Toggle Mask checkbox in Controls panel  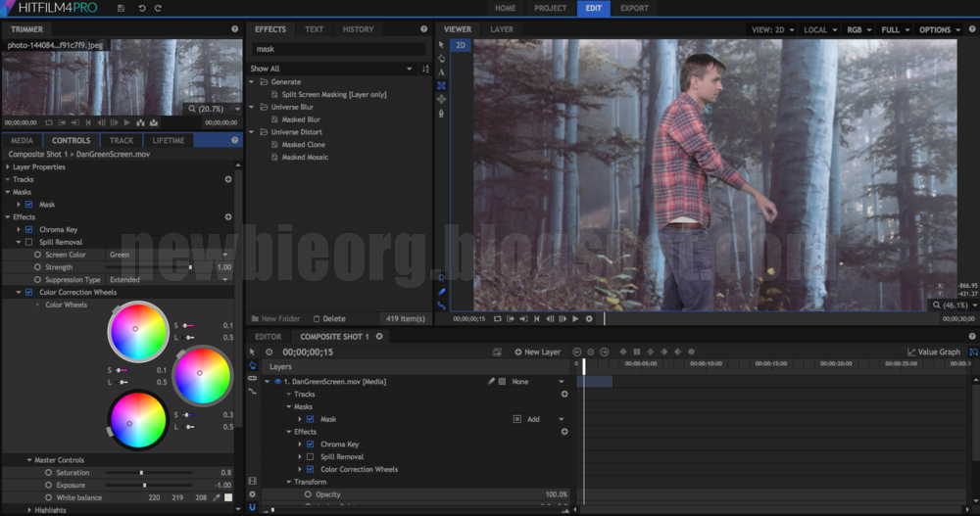point(28,205)
